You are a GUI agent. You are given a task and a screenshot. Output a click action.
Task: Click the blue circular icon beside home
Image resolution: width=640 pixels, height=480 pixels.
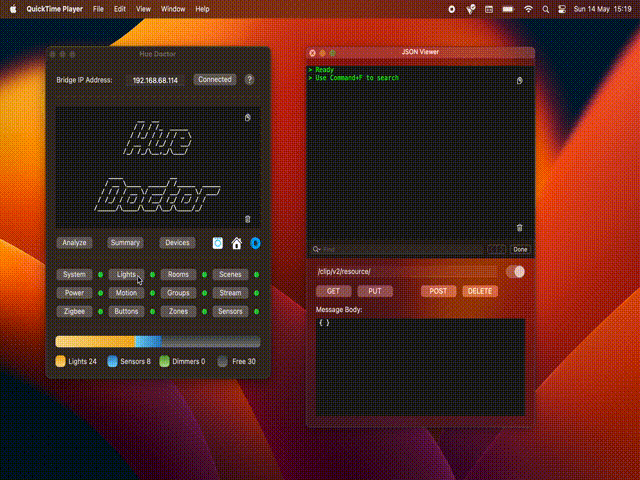tap(255, 243)
